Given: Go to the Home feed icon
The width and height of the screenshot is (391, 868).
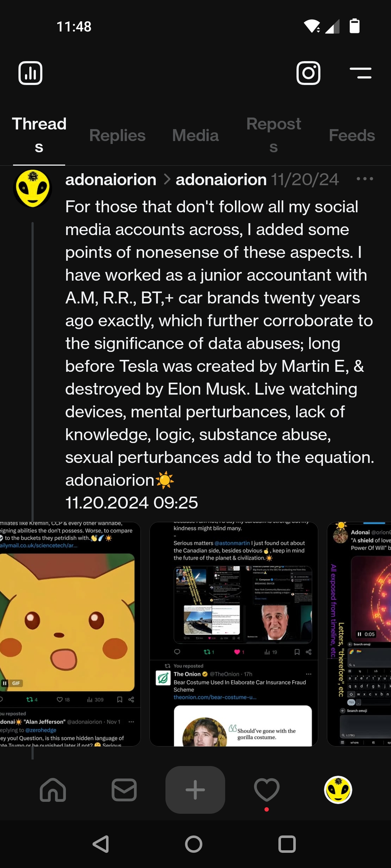Looking at the screenshot, I should coord(53,790).
